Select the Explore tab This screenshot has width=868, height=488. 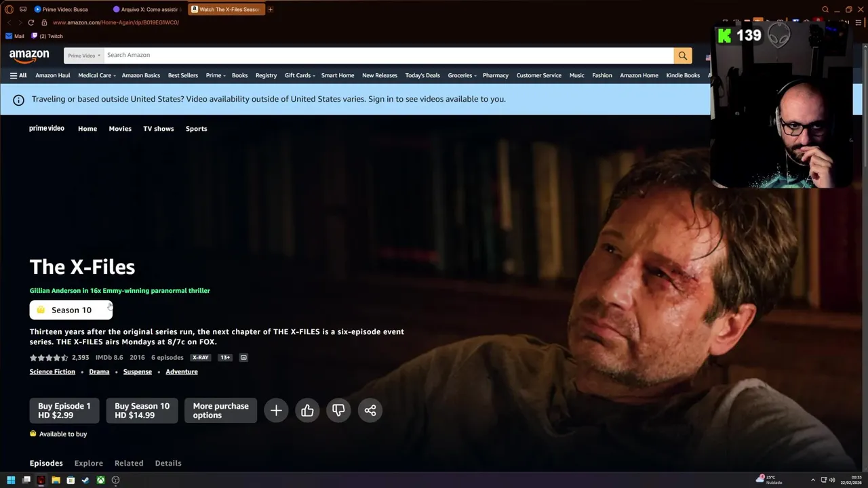pos(89,463)
